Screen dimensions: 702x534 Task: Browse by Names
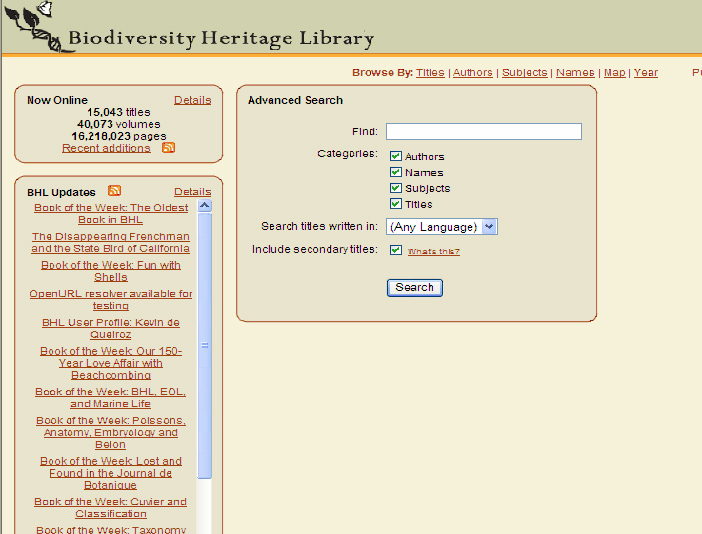click(x=575, y=73)
